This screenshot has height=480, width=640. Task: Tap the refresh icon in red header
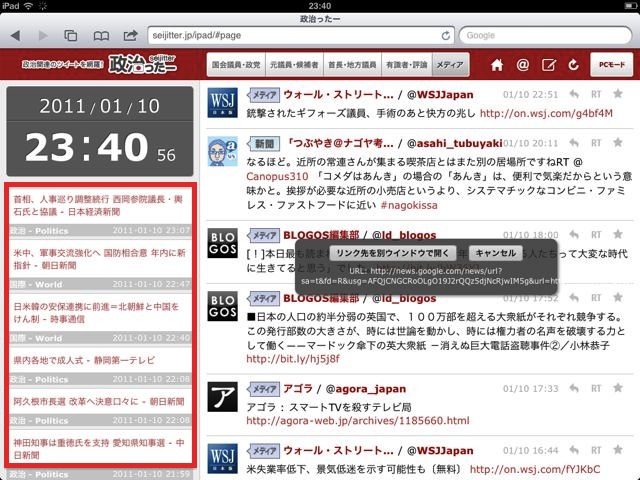click(573, 64)
